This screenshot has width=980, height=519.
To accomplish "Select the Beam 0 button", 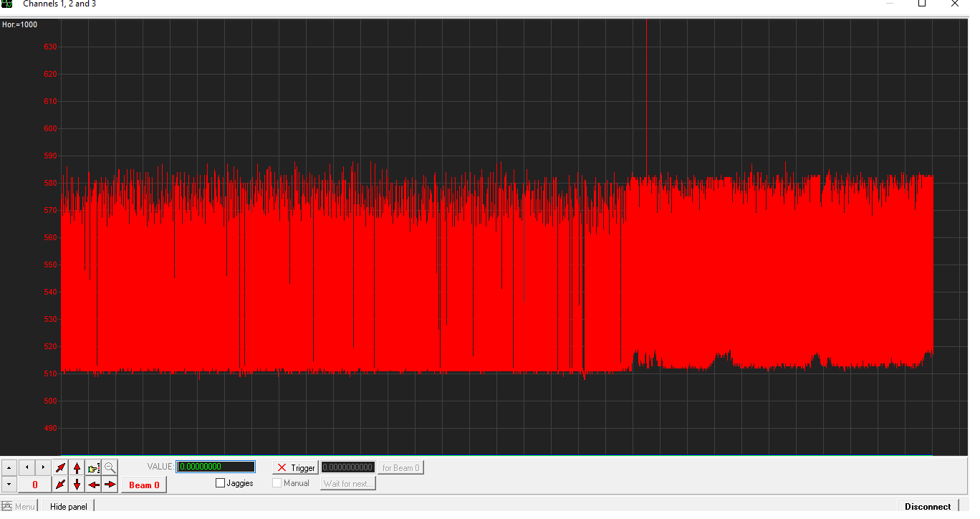I will point(144,485).
